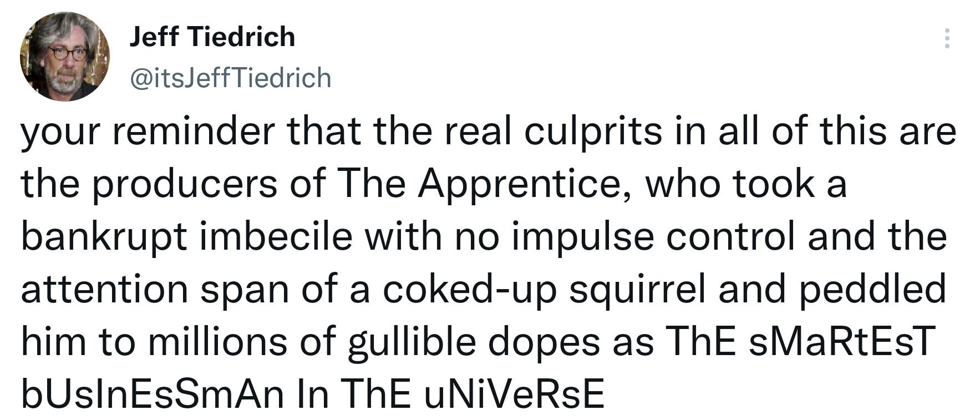
Task: Open the tweet's three-dot more options menu
Action: (x=947, y=38)
